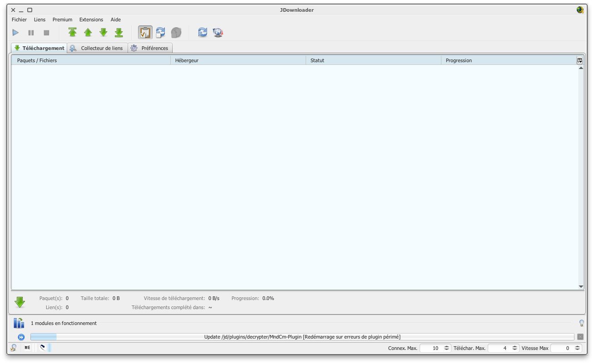This screenshot has height=364, width=594.
Task: Pause downloads using the pause icon
Action: pos(31,33)
